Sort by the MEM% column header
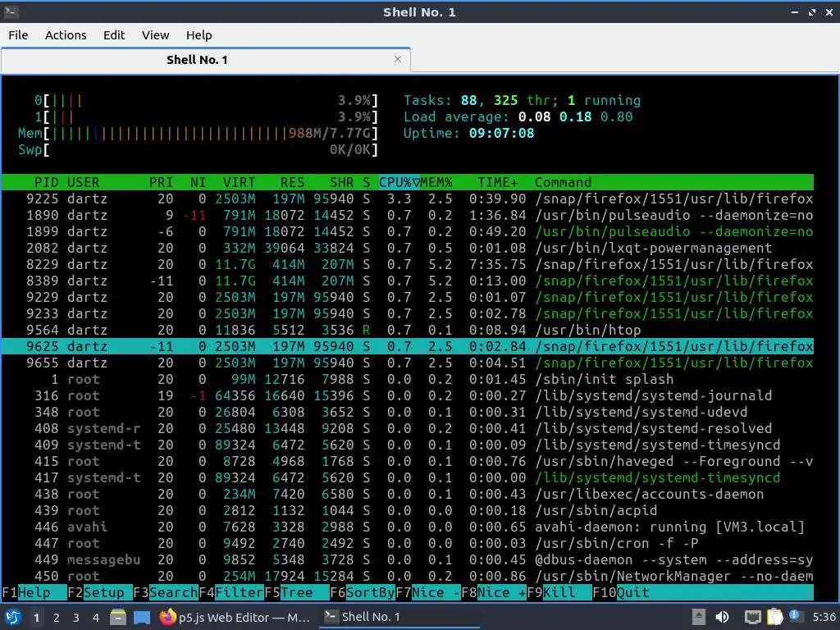This screenshot has height=630, width=840. [x=436, y=182]
